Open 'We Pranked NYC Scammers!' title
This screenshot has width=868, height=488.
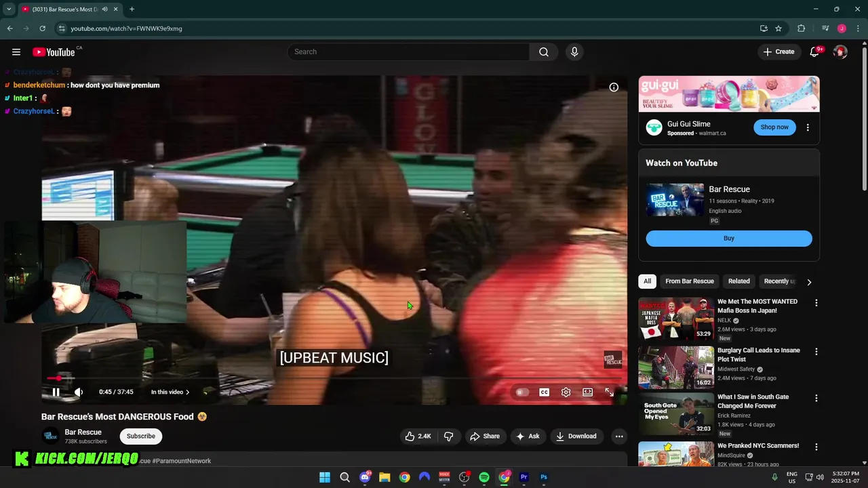click(x=758, y=446)
